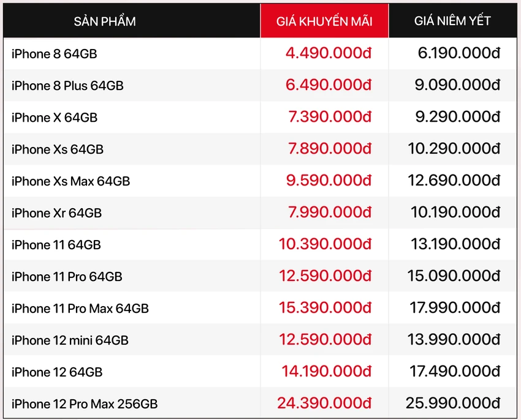521x420 pixels.
Task: Click the 6.190.000đ listed price
Action: coord(459,53)
